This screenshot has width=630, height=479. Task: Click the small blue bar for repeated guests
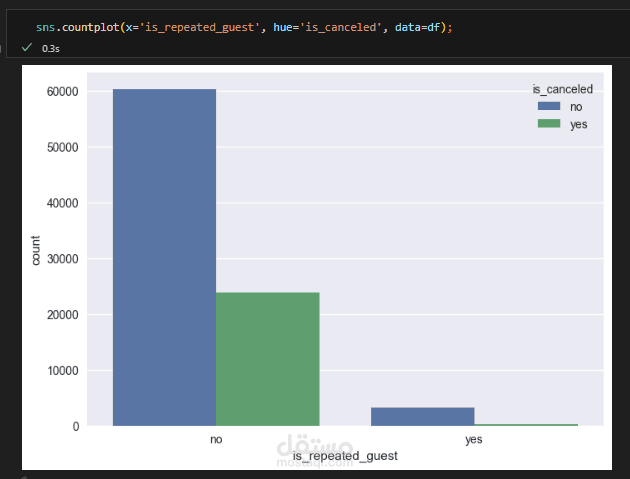click(423, 417)
